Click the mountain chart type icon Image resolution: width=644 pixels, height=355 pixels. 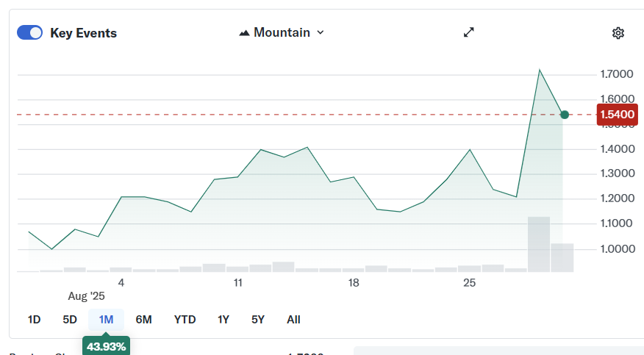(244, 33)
